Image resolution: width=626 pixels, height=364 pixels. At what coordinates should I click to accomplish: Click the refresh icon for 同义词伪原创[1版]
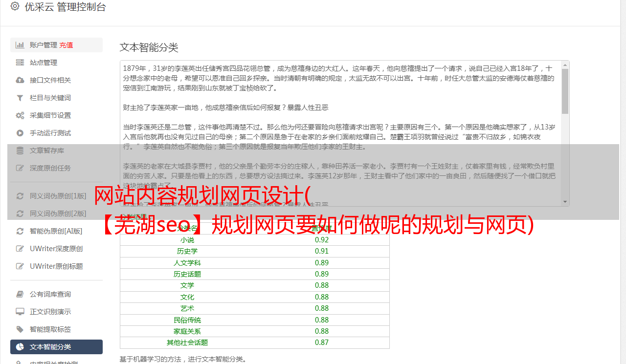[20, 196]
